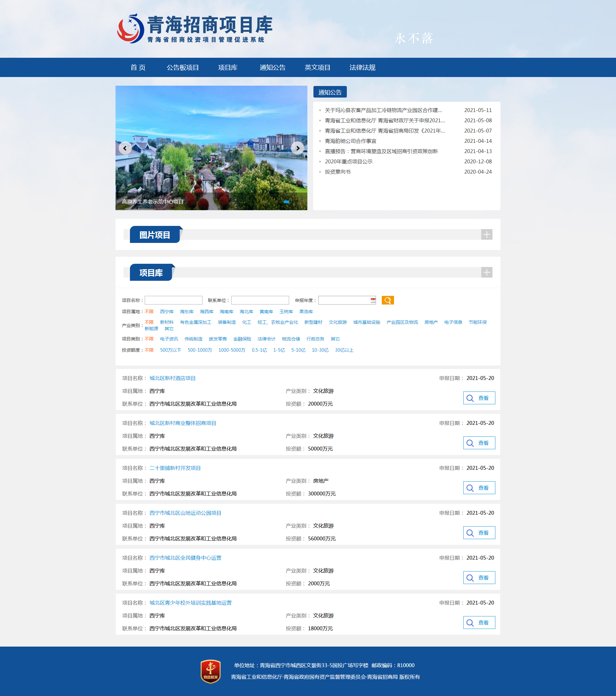The width and height of the screenshot is (616, 696).
Task: Filter project location by 西宁库
Action: coord(167,312)
